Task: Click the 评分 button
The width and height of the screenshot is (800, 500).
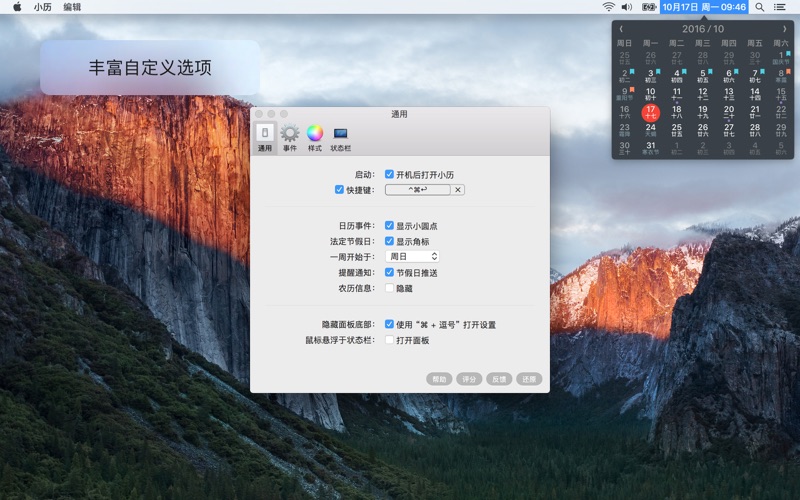Action: coord(469,379)
